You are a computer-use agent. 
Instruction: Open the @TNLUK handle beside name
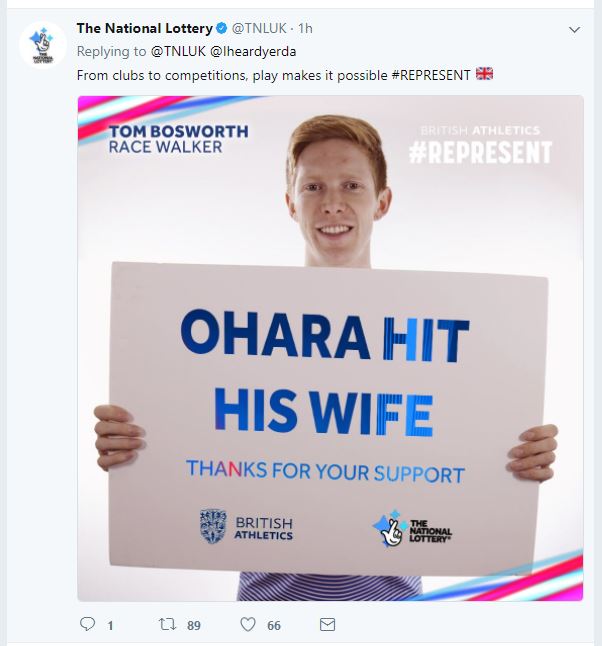(259, 28)
